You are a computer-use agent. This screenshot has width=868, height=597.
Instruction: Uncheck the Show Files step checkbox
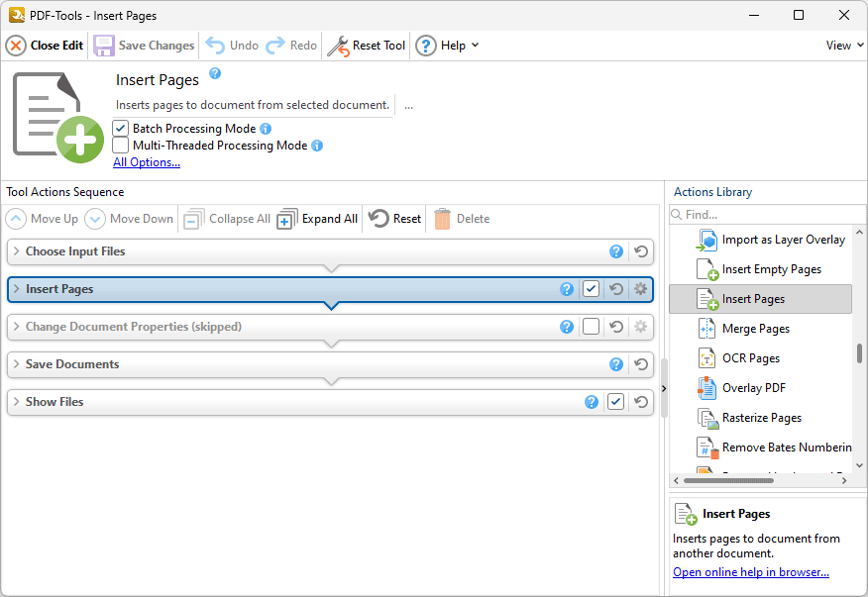click(616, 402)
